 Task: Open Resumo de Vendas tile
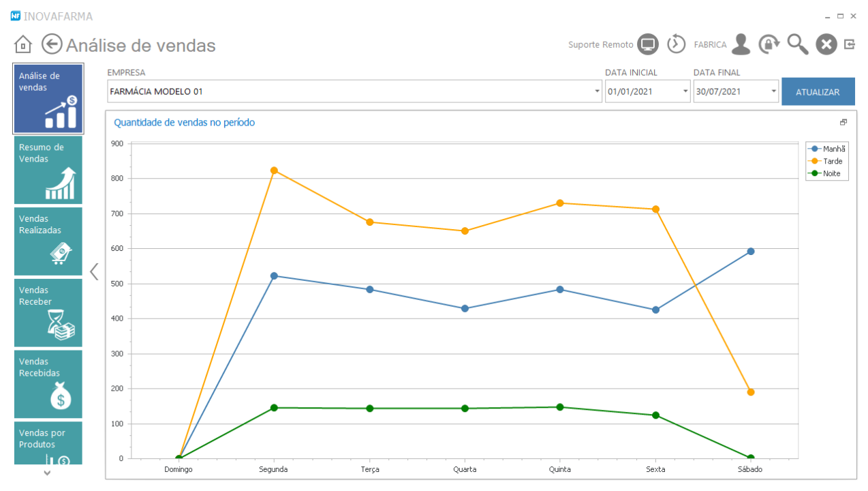pos(48,170)
